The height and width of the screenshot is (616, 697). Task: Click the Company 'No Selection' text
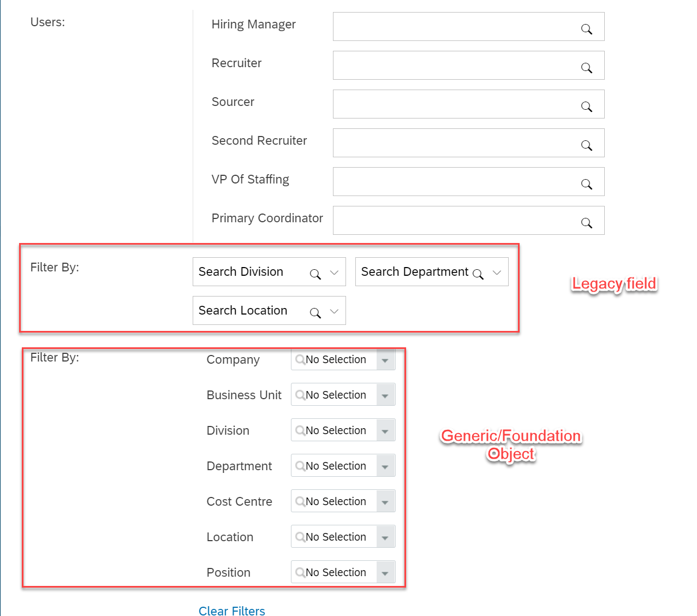pos(336,360)
